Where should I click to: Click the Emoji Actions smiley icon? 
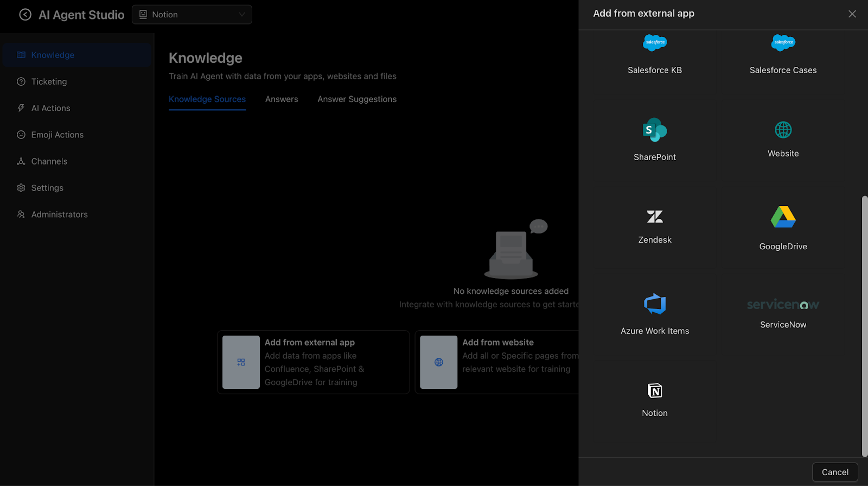pos(21,135)
